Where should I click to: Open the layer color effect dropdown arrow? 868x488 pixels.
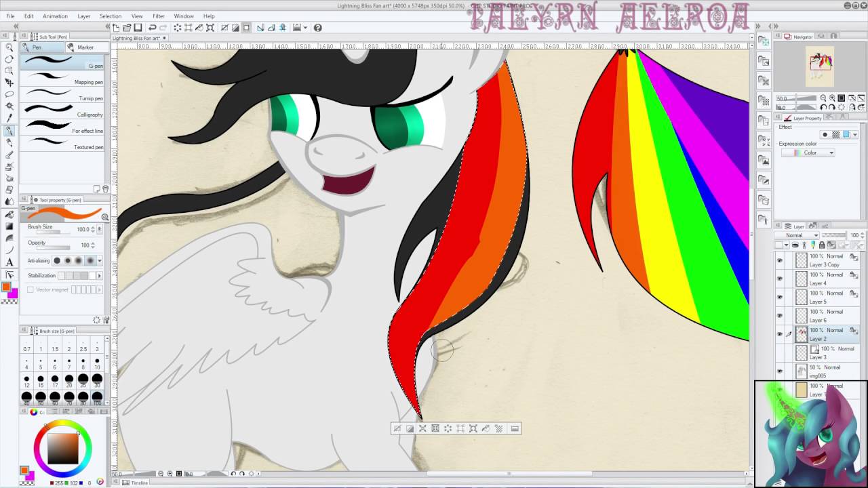854,135
